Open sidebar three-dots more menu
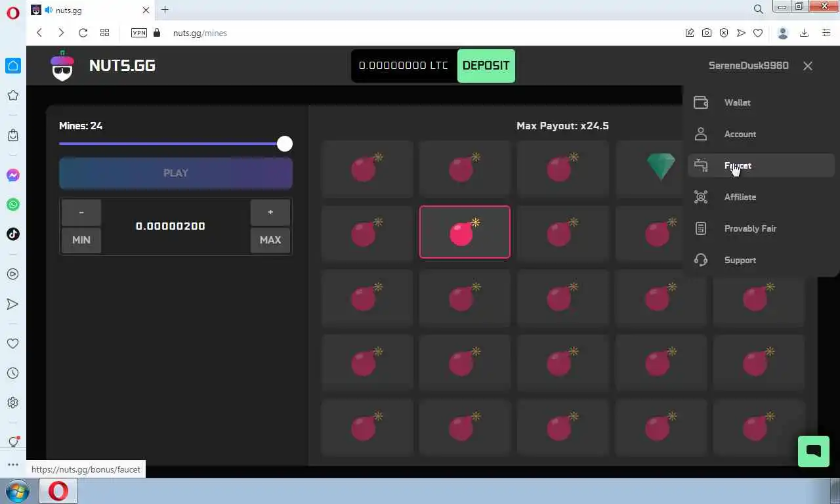This screenshot has height=504, width=840. click(x=13, y=465)
